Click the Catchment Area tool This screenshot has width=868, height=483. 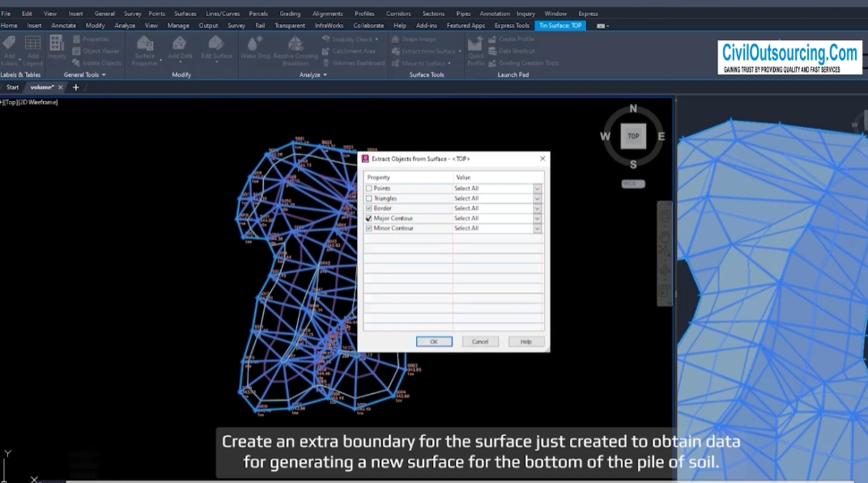[348, 51]
